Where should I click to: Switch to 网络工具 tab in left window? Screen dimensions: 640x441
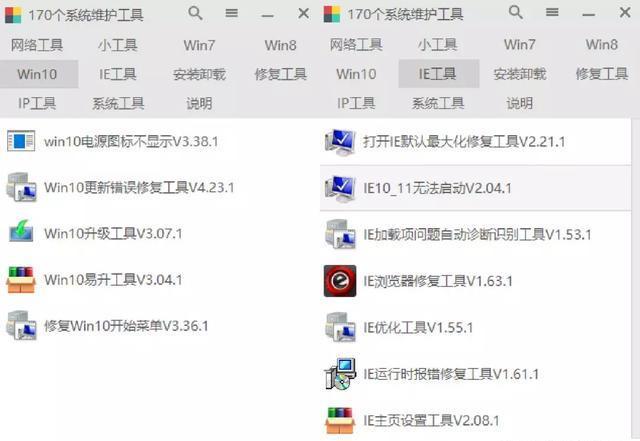point(37,45)
